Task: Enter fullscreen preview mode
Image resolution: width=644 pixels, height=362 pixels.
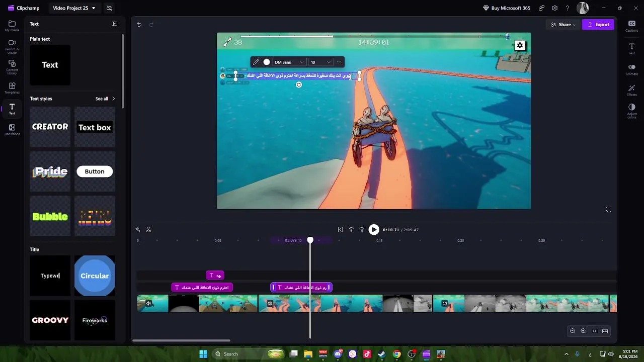Action: tap(609, 209)
